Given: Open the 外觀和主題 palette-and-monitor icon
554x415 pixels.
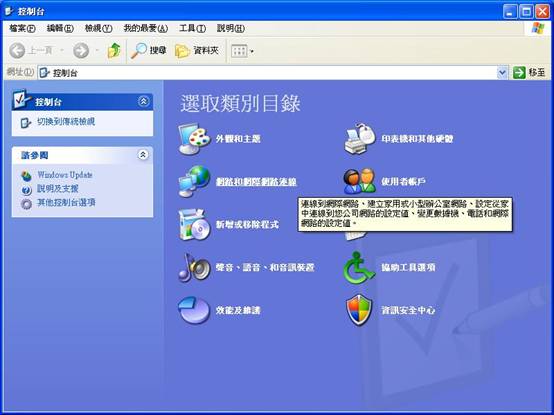Looking at the screenshot, I should click(194, 139).
